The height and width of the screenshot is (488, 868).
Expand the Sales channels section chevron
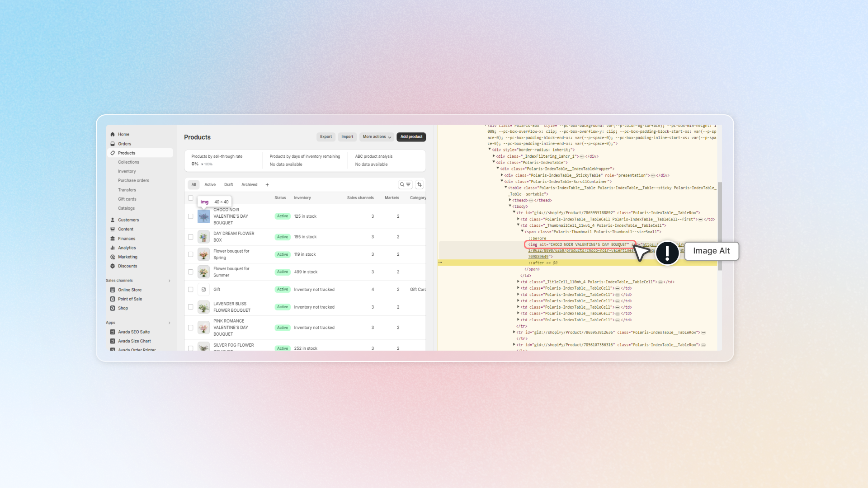[170, 280]
